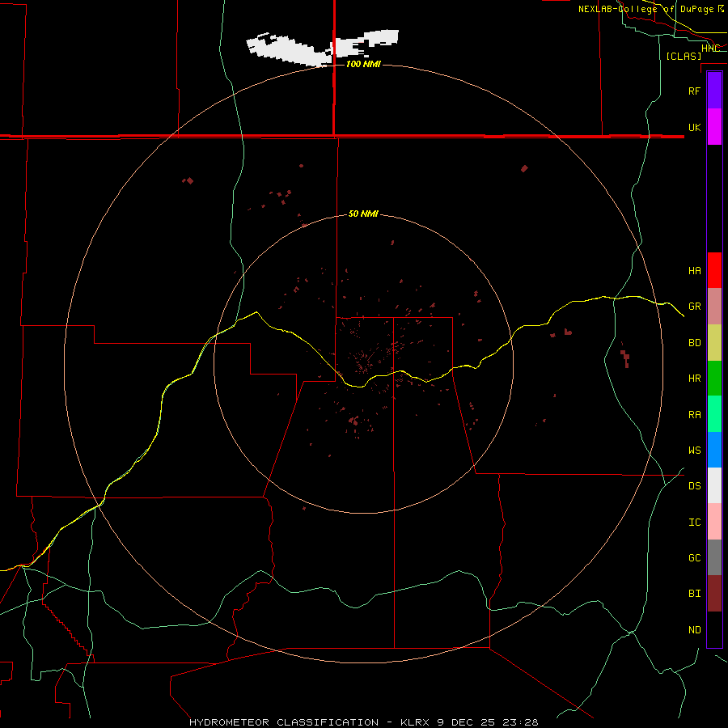Click the HA legend label
This screenshot has width=728, height=728.
694,270
